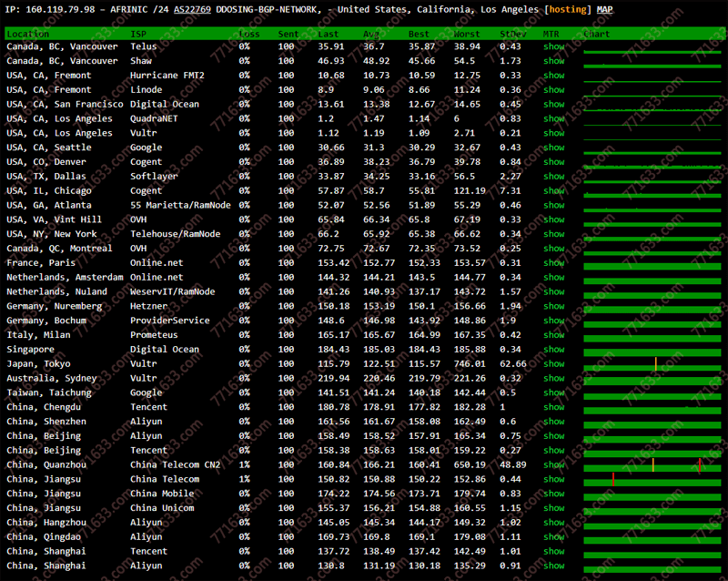Viewport: 728px width, 581px height.
Task: Show MTR for Qingdao Aliyun
Action: click(x=554, y=536)
